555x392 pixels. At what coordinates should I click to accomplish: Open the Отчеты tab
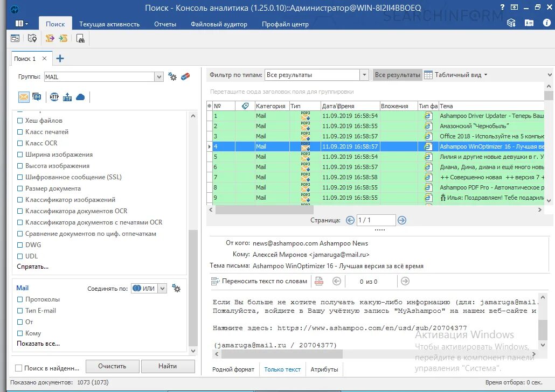165,24
